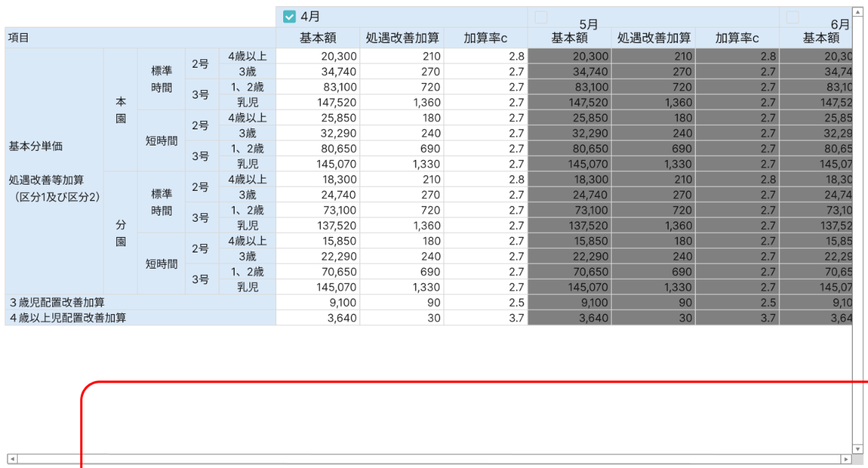Click the horizontal scrollbar track
Image resolution: width=868 pixels, height=468 pixels.
click(423, 459)
